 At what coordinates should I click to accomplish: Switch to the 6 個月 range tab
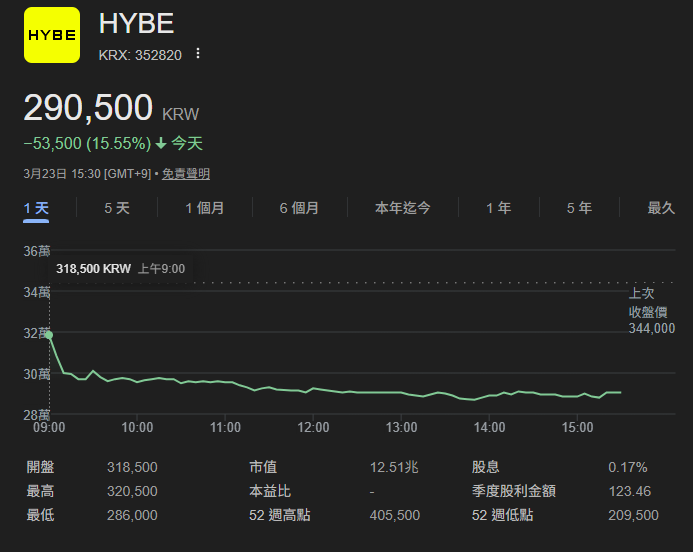click(x=299, y=208)
